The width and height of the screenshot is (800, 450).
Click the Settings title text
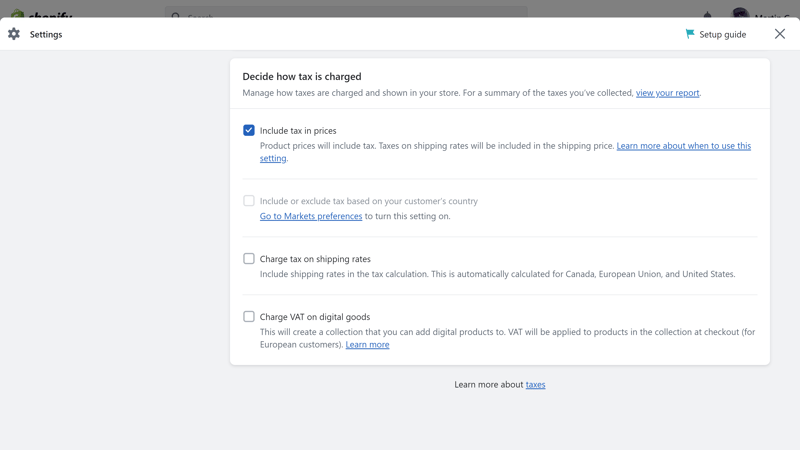(x=46, y=34)
